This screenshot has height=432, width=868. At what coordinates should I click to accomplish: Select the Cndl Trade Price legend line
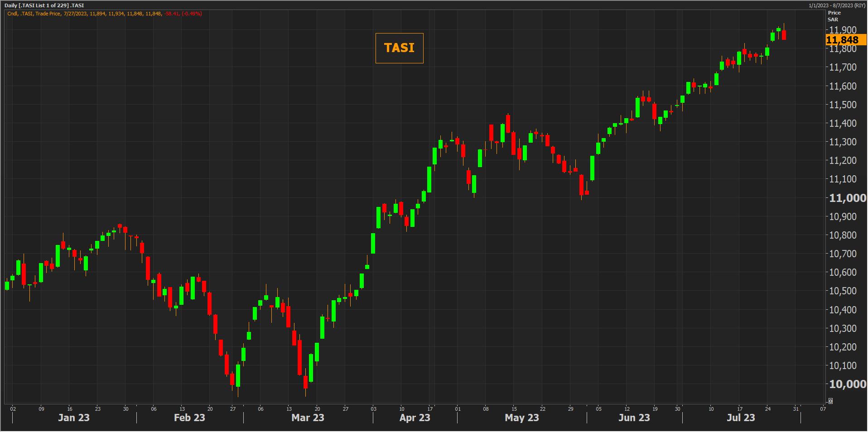tap(104, 14)
